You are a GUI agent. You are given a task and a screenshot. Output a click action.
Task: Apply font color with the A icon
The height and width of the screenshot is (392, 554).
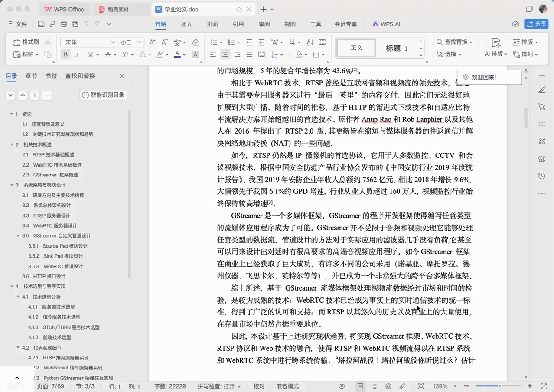(x=177, y=54)
